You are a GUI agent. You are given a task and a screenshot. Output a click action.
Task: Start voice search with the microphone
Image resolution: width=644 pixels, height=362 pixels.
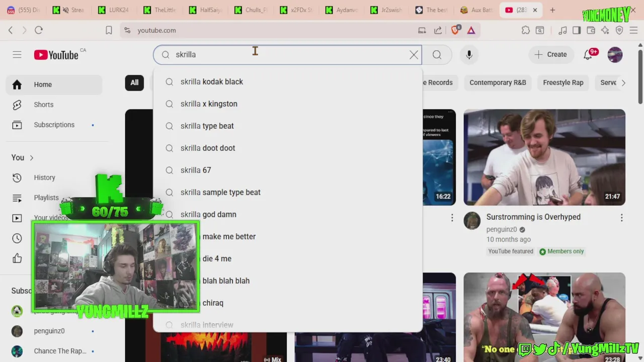469,54
